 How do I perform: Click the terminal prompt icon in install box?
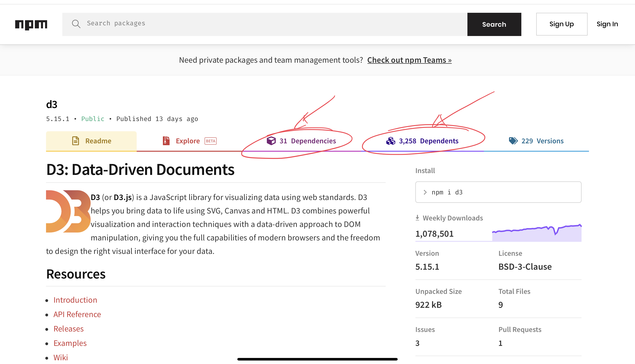pos(425,192)
